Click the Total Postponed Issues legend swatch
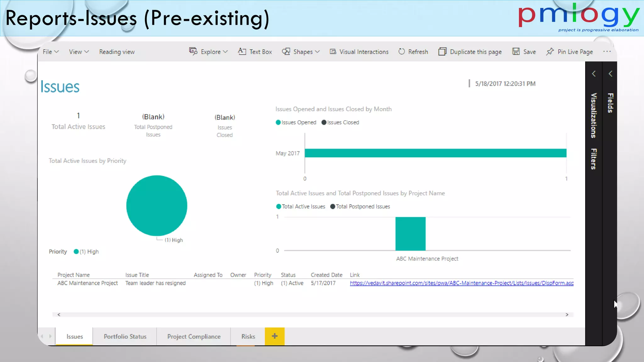This screenshot has width=644, height=362. click(332, 206)
